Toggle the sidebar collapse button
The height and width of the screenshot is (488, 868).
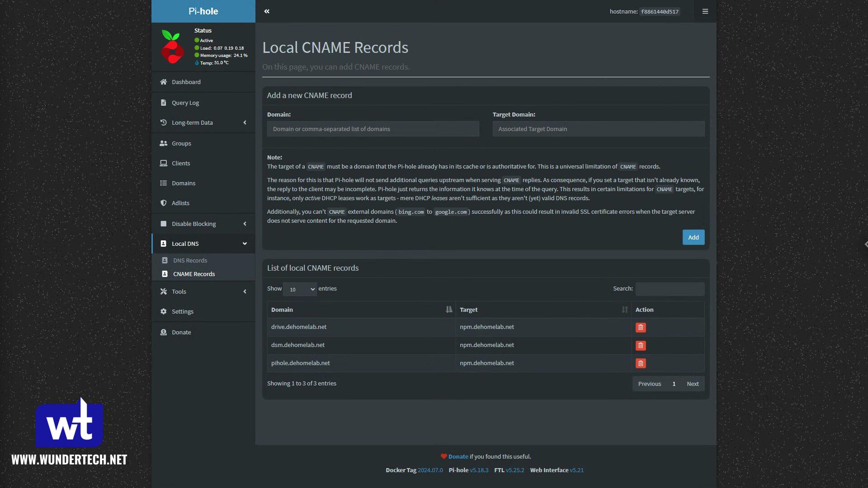(266, 11)
